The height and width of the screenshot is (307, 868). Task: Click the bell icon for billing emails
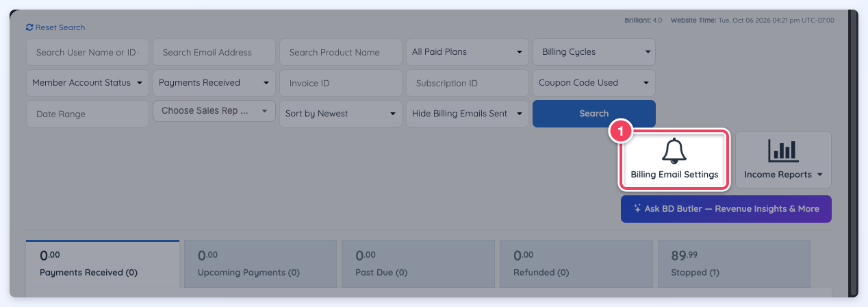point(675,151)
